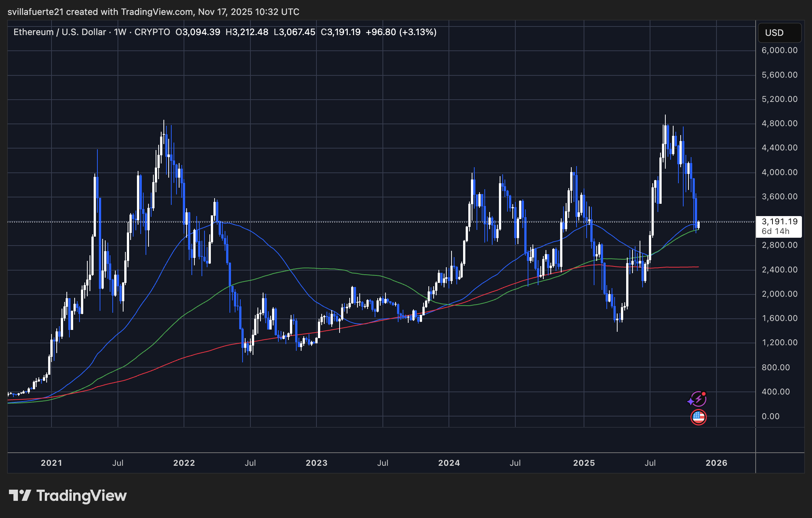Click the 2026 label on time axis
This screenshot has height=518, width=812.
716,463
